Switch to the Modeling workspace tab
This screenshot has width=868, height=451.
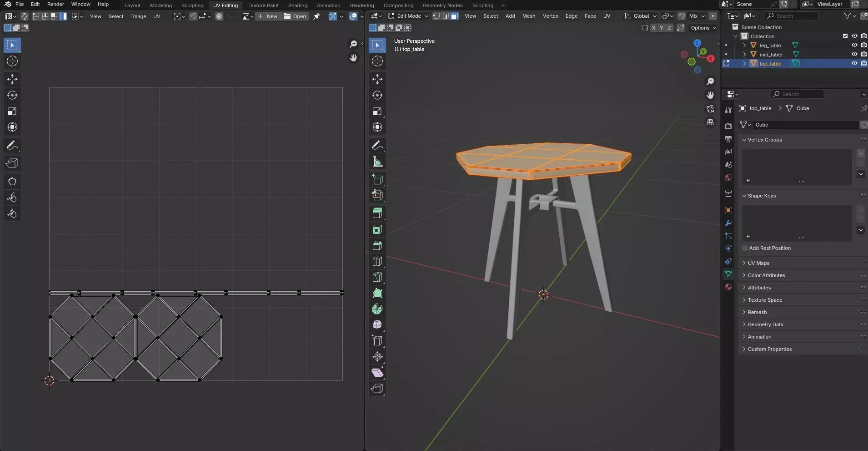[161, 5]
